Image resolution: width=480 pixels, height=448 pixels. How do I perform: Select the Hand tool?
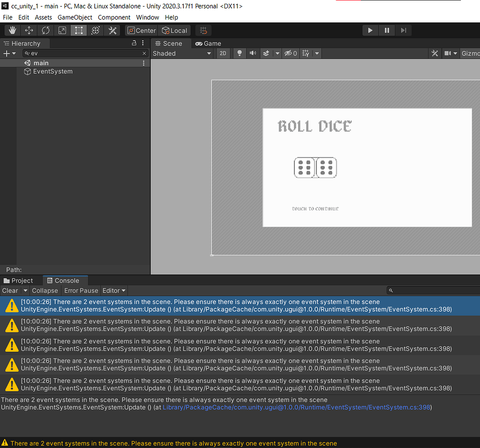(x=12, y=30)
